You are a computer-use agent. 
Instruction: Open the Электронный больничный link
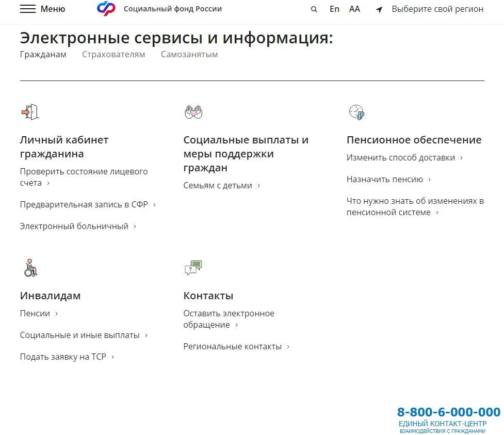click(74, 226)
